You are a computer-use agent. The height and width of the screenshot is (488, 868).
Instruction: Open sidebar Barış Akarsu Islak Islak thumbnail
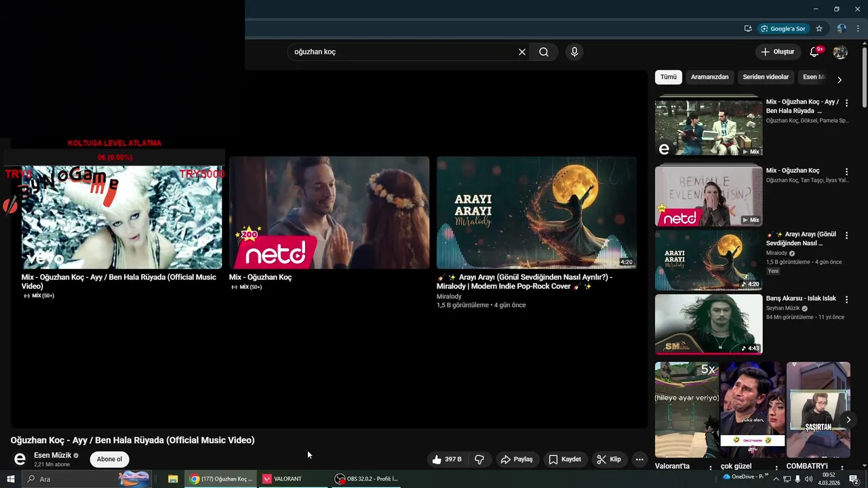tap(709, 324)
